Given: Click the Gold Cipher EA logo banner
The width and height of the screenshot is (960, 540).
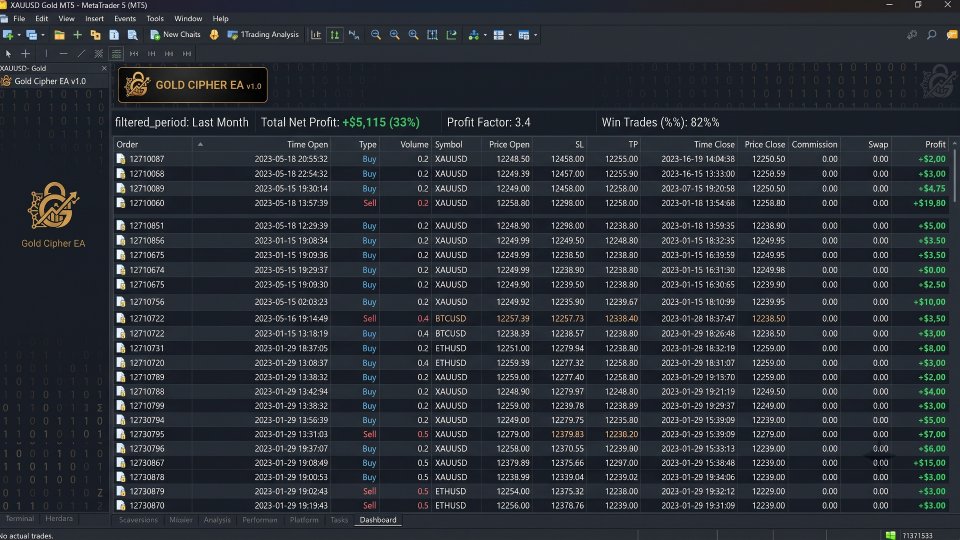Looking at the screenshot, I should (x=193, y=84).
